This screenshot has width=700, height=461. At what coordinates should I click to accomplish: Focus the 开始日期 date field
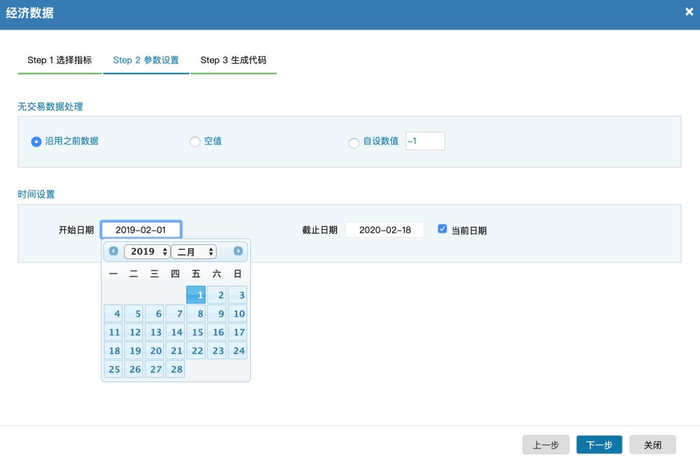click(141, 230)
